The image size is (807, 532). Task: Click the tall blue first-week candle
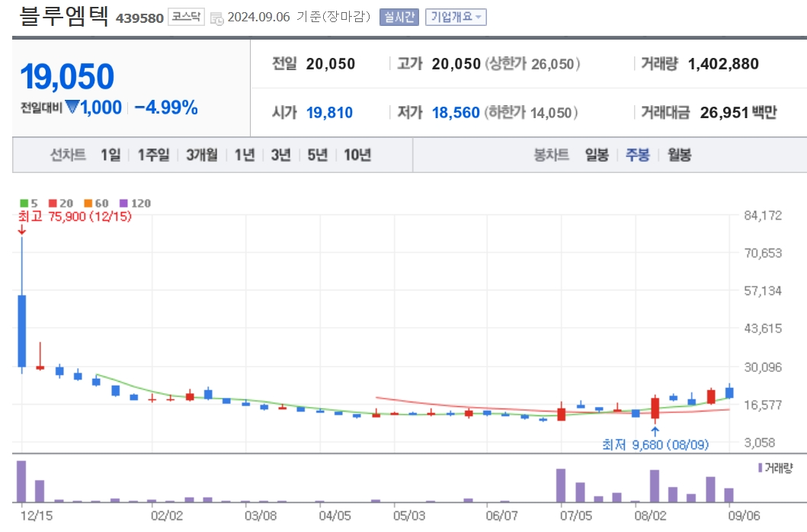click(x=21, y=331)
